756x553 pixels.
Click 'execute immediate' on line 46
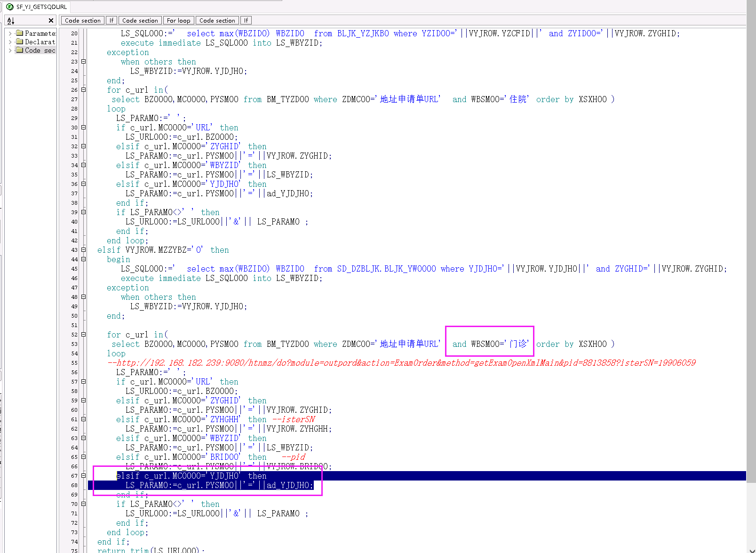[x=161, y=278]
